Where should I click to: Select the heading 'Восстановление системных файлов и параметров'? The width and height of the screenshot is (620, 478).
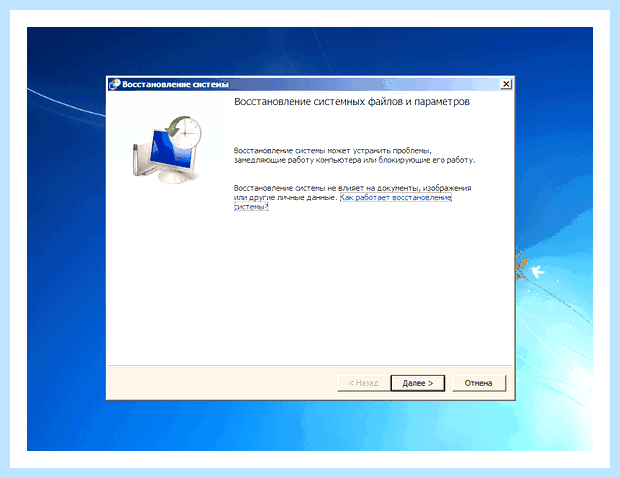tap(352, 102)
